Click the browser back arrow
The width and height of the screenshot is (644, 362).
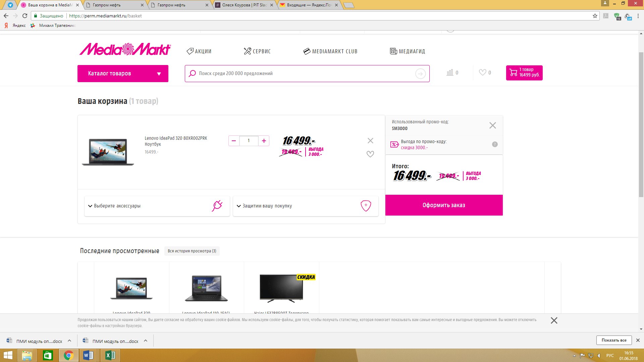pyautogui.click(x=6, y=16)
